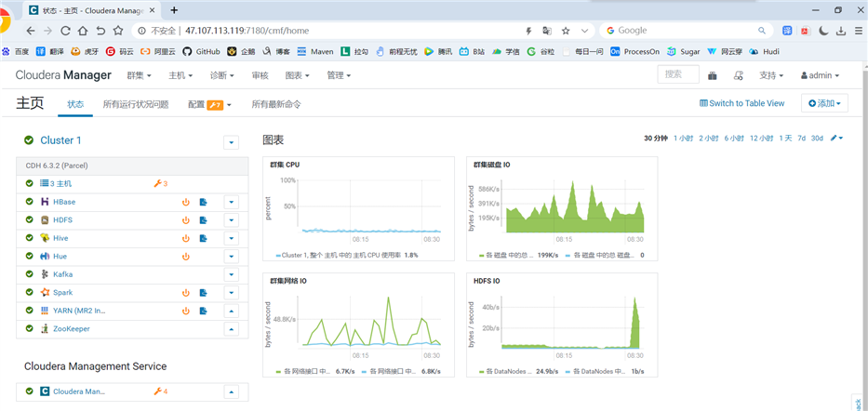Click the HDFS restart-needed power icon
The image size is (868, 411).
186,220
